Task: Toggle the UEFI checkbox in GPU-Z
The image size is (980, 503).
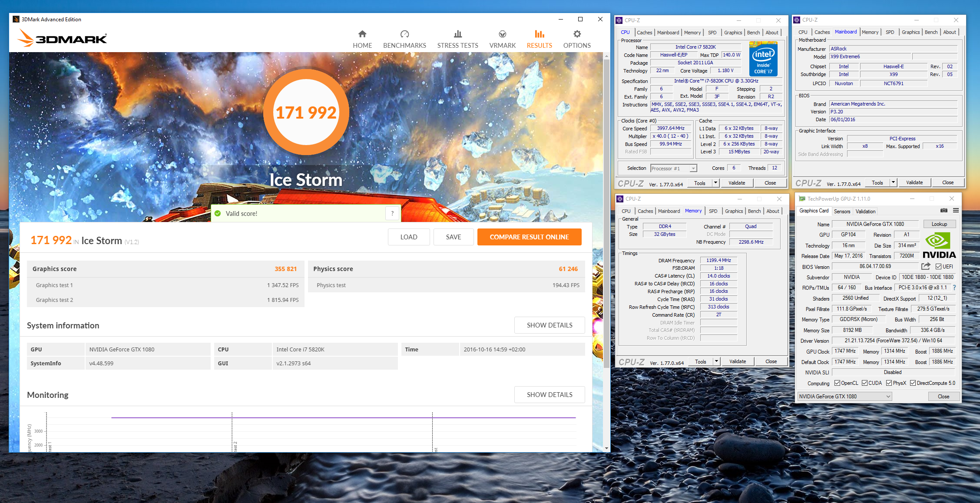Action: (938, 266)
